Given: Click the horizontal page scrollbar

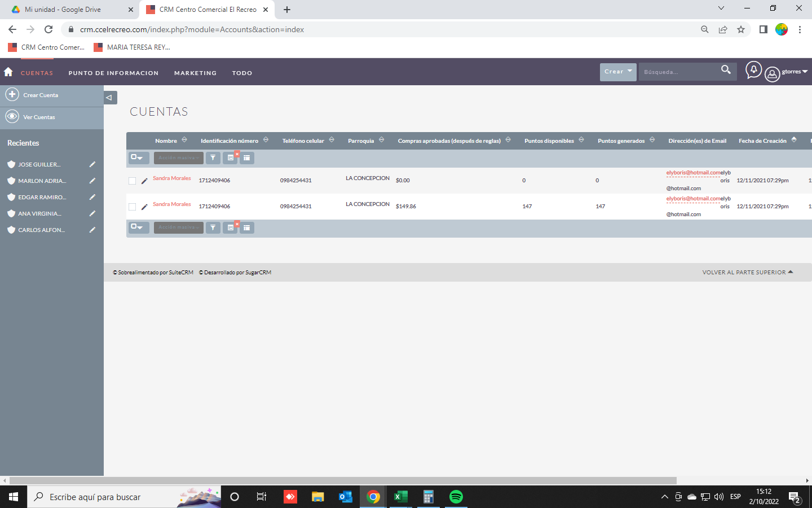Looking at the screenshot, I should click(343, 481).
